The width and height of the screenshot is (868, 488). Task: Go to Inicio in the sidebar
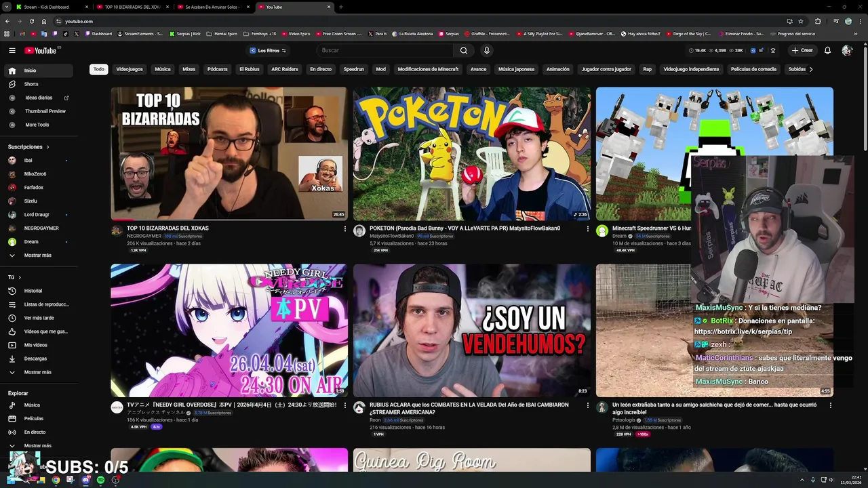(x=38, y=70)
